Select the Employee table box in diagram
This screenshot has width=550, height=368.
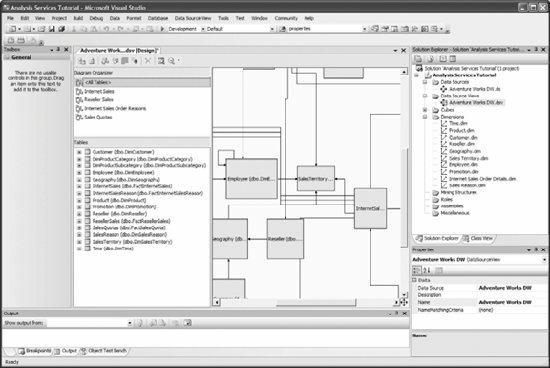[x=251, y=179]
